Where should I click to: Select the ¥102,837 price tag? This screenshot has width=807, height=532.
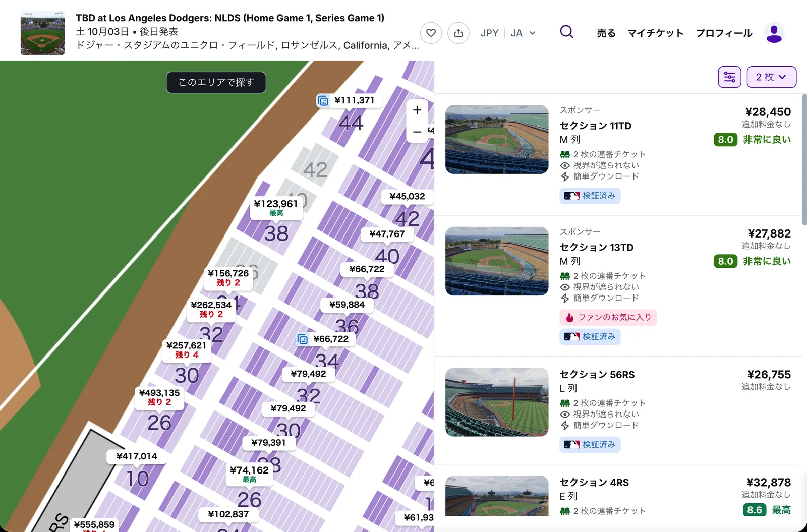click(x=228, y=514)
